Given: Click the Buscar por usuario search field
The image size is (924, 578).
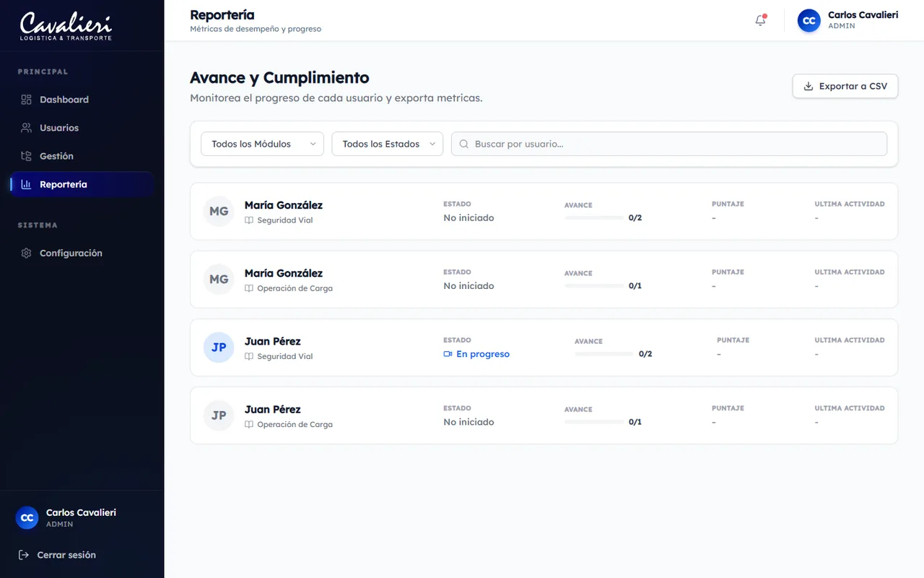Looking at the screenshot, I should tap(669, 144).
